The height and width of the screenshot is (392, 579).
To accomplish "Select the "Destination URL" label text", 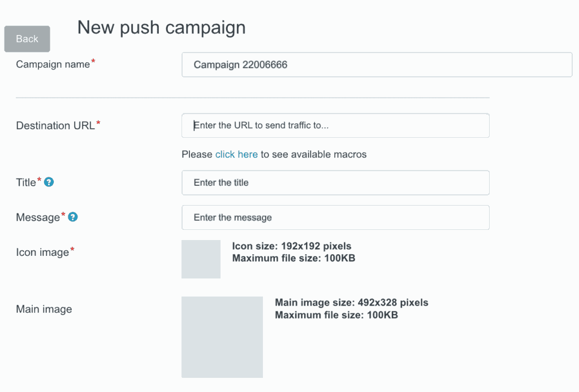I will [55, 125].
